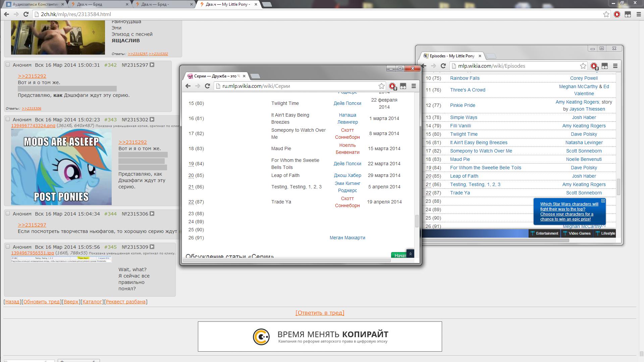
Task: Open the post menu arrow for post №2315297
Action: pyautogui.click(x=152, y=65)
